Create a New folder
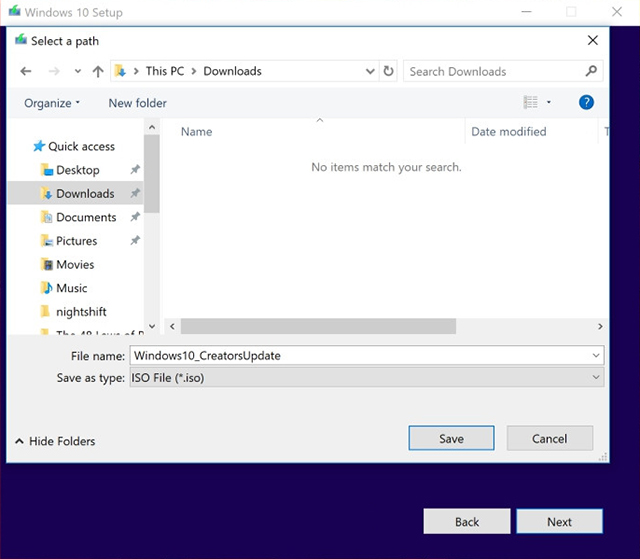Viewport: 640px width, 559px height. point(138,103)
